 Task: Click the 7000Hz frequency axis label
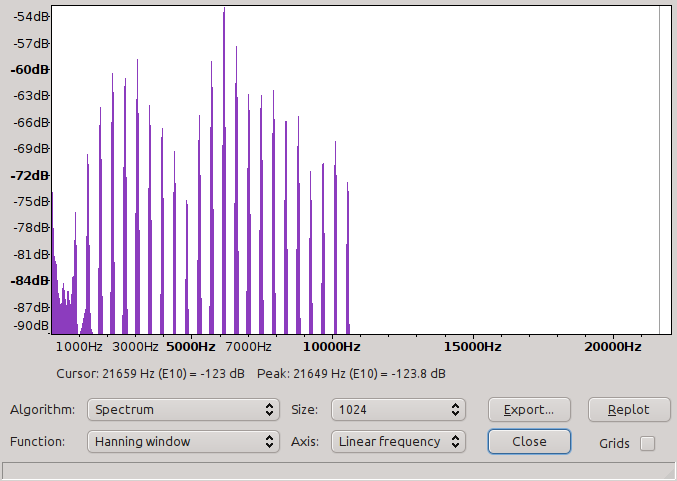[248, 347]
